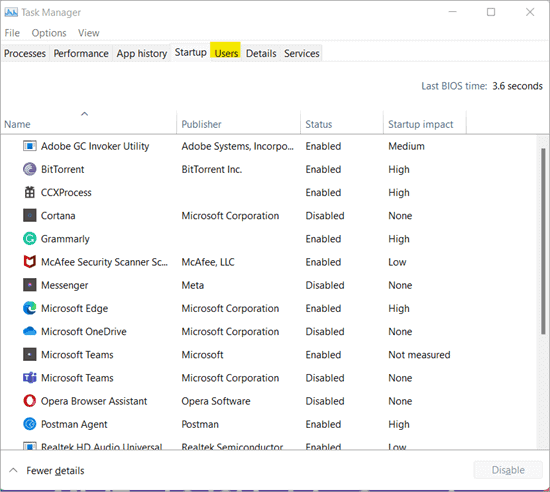Click the BitTorrent app icon
The image size is (550, 492).
29,169
